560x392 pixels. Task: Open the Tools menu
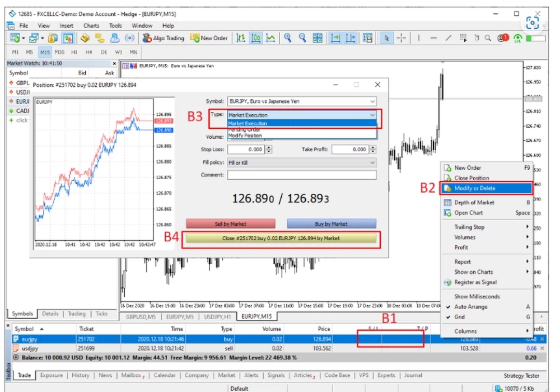tap(115, 26)
